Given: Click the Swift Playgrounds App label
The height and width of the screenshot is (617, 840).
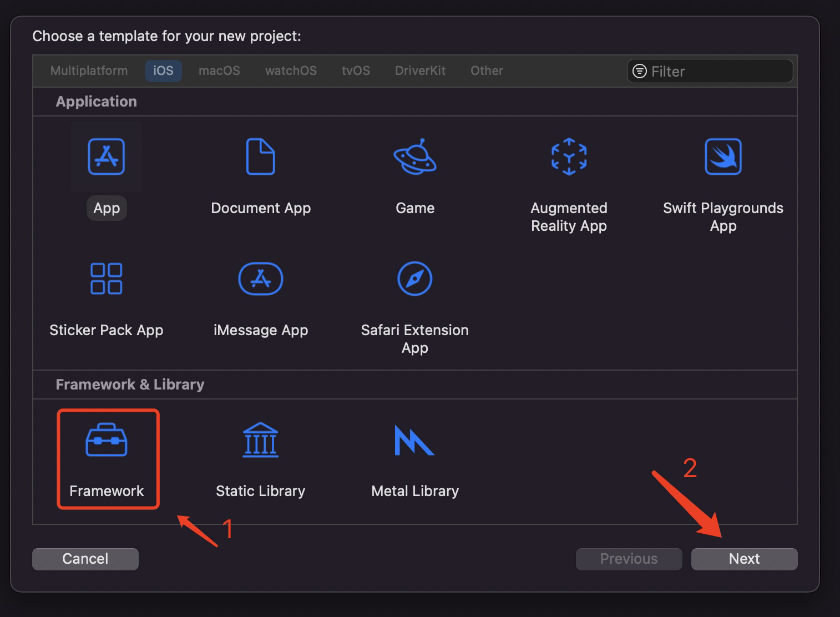Looking at the screenshot, I should [723, 217].
